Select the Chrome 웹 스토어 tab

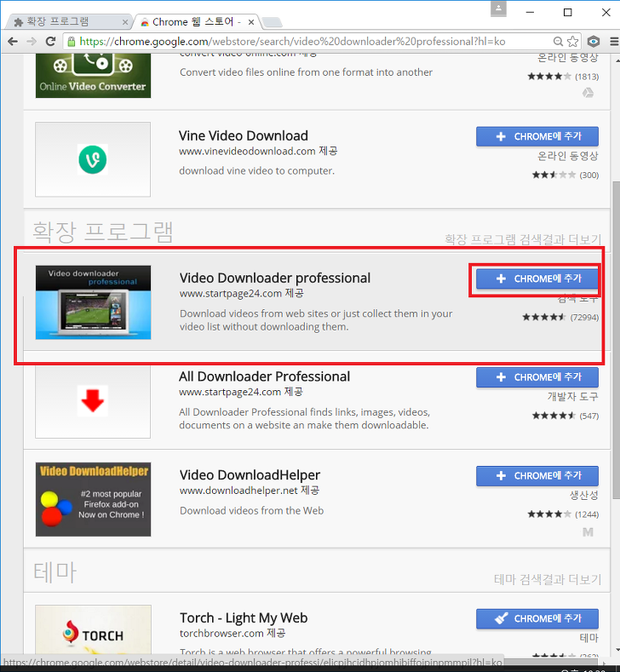[197, 22]
